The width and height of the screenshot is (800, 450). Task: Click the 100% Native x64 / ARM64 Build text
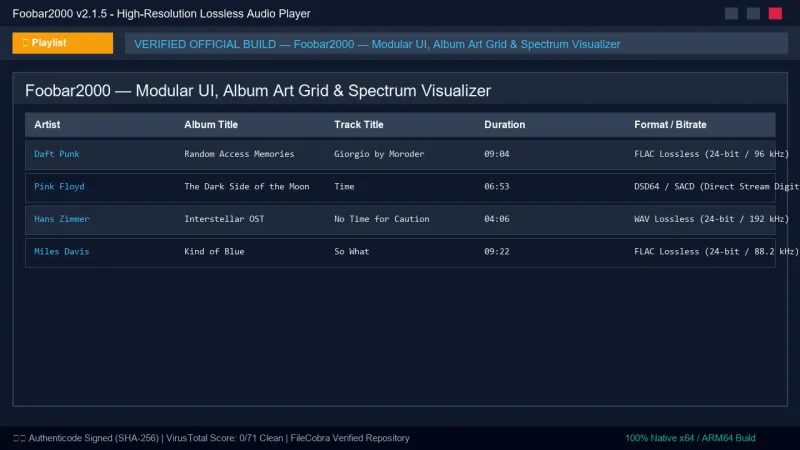pos(690,438)
